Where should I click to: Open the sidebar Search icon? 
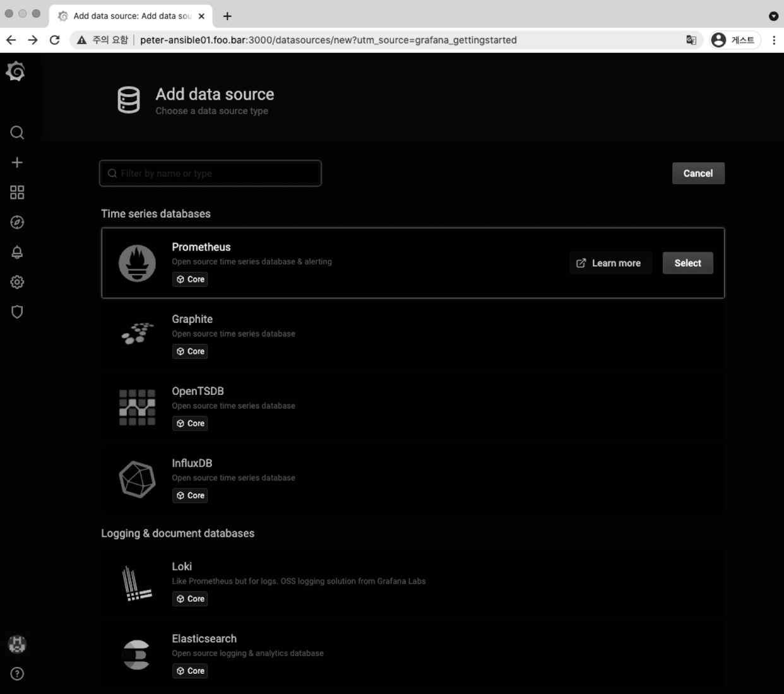tap(17, 132)
